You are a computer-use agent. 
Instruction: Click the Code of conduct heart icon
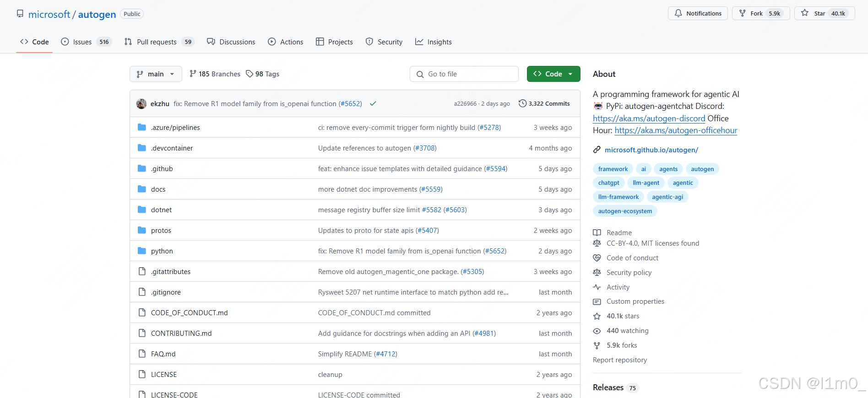coord(597,258)
